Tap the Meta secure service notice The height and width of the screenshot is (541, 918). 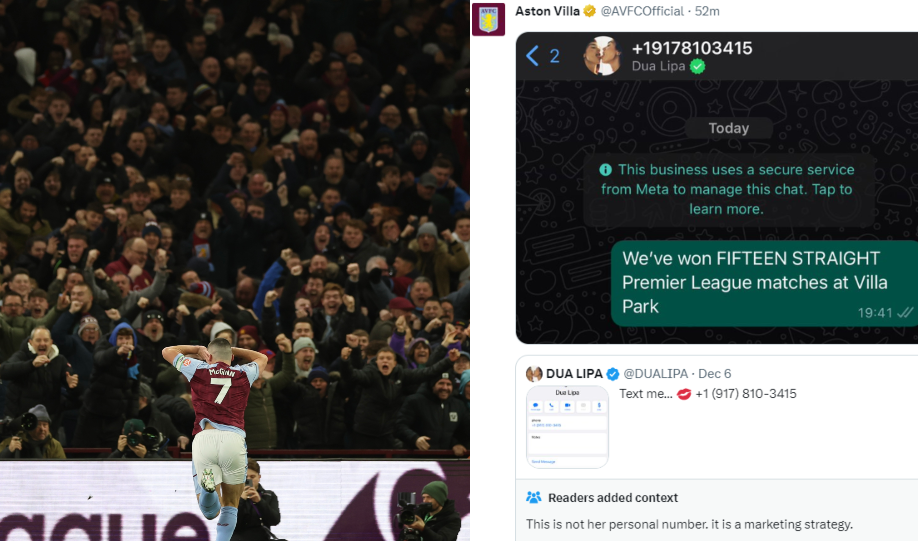pyautogui.click(x=727, y=189)
